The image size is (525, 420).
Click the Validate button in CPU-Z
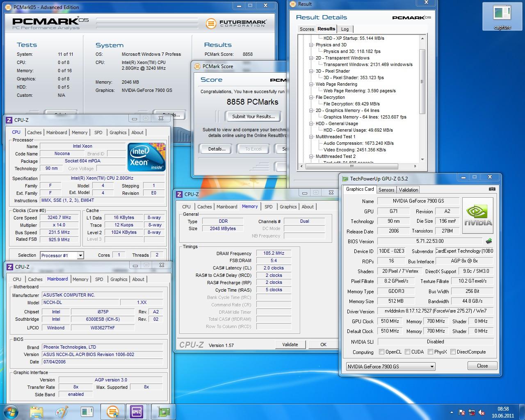tap(290, 345)
